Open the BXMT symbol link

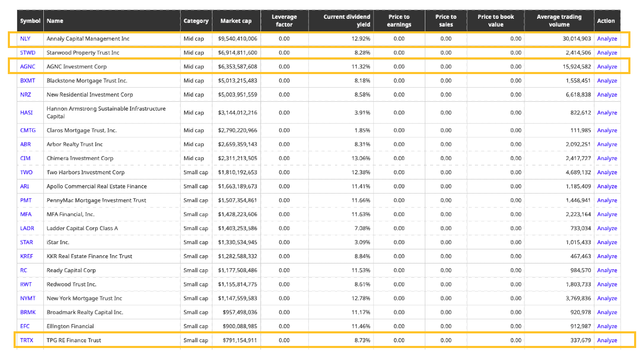(28, 81)
